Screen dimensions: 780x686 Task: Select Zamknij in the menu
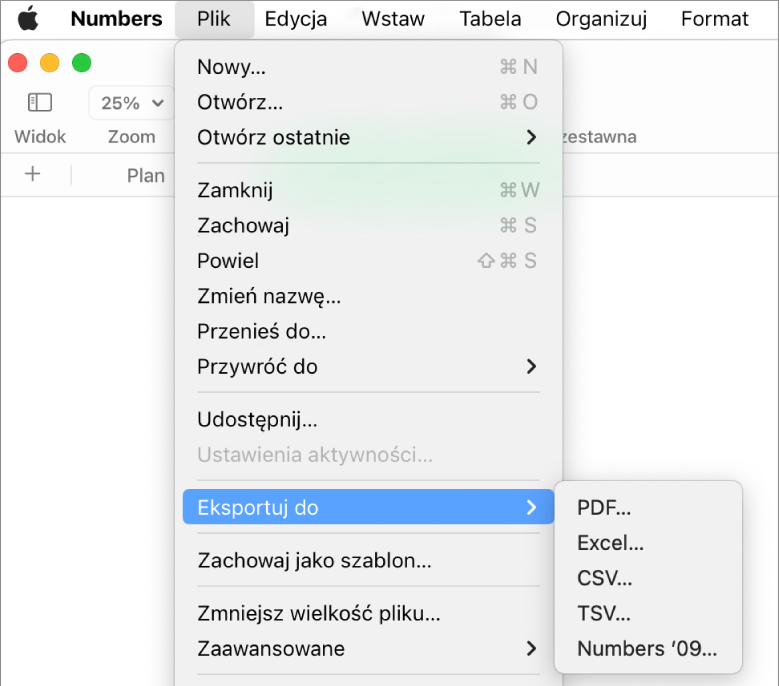[368, 190]
